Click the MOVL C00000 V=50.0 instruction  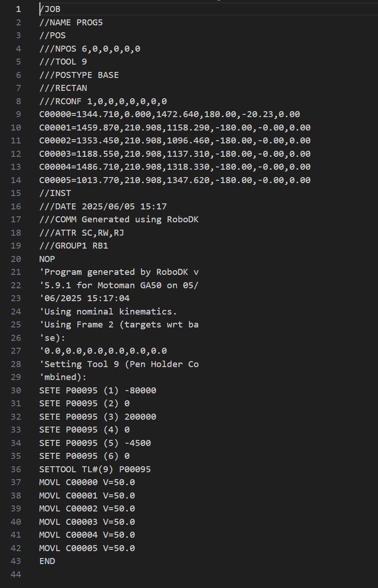[87, 482]
